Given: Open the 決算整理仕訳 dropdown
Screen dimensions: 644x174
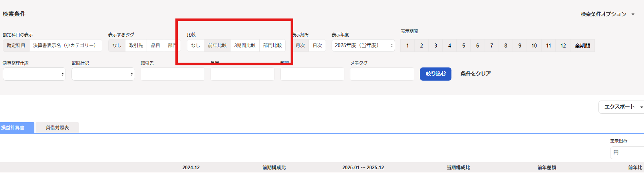Looking at the screenshot, I should (34, 74).
